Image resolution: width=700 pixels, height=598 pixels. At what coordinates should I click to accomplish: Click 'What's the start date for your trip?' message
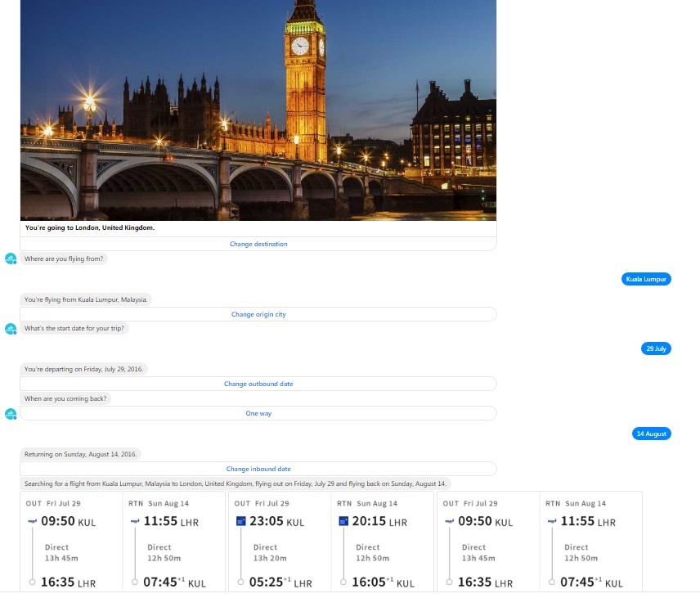[74, 328]
